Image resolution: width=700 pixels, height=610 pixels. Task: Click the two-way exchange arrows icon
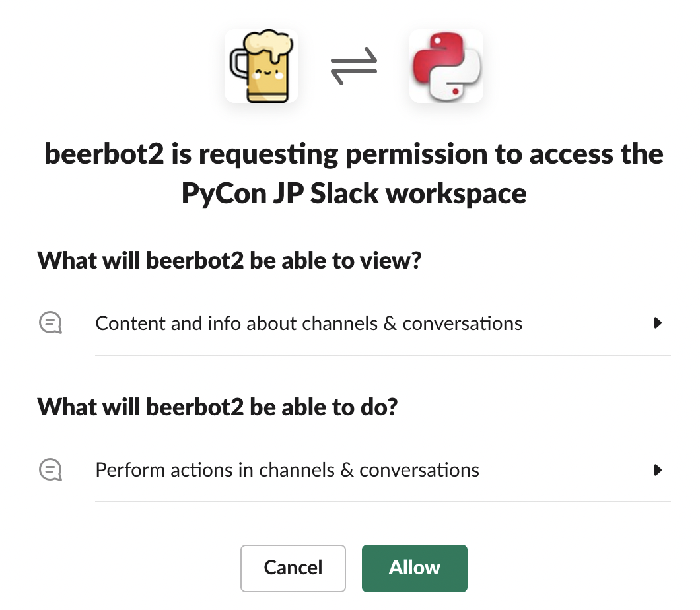coord(353,67)
